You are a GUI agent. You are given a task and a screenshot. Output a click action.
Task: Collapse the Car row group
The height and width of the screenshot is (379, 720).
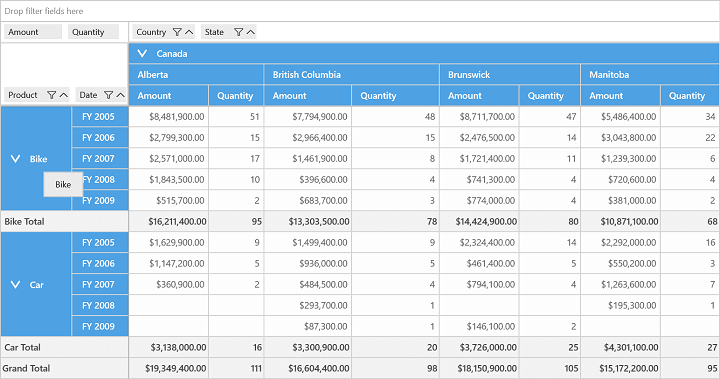click(15, 284)
